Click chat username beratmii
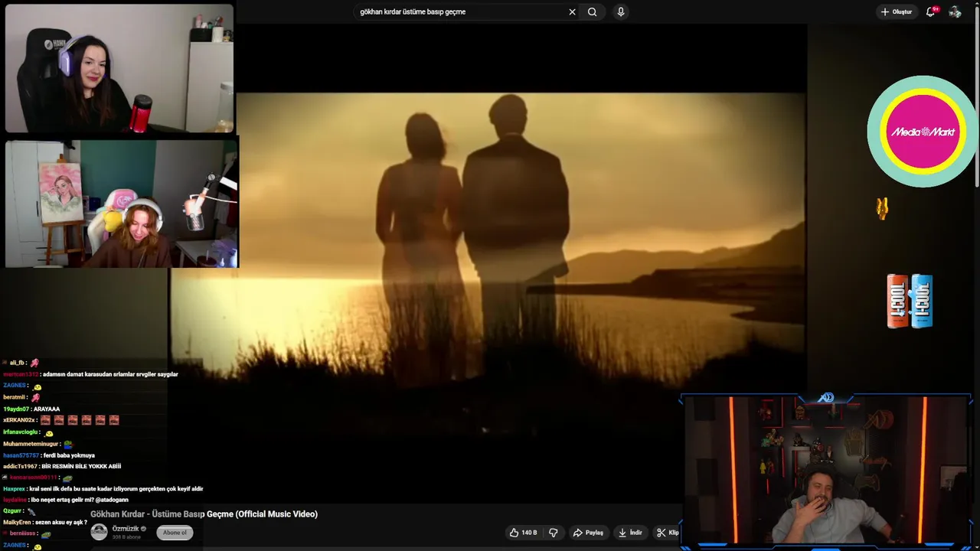 point(15,397)
